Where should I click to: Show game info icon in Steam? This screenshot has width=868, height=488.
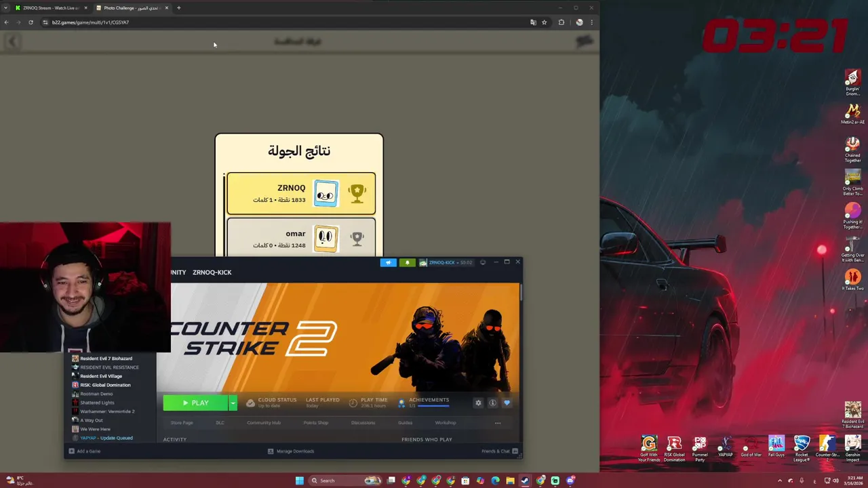point(492,403)
